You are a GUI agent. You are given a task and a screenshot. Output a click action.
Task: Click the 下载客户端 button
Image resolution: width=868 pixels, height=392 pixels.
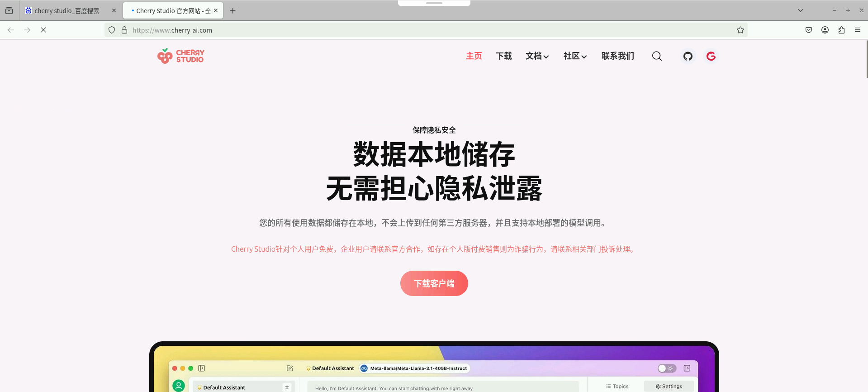[434, 283]
